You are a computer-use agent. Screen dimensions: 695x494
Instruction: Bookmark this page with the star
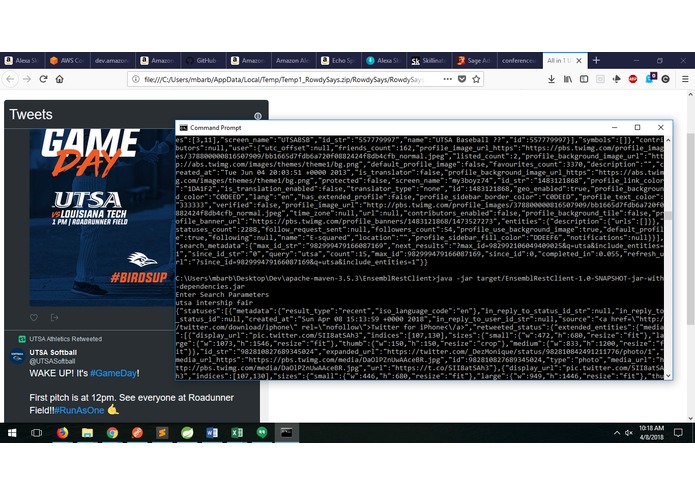pos(476,79)
